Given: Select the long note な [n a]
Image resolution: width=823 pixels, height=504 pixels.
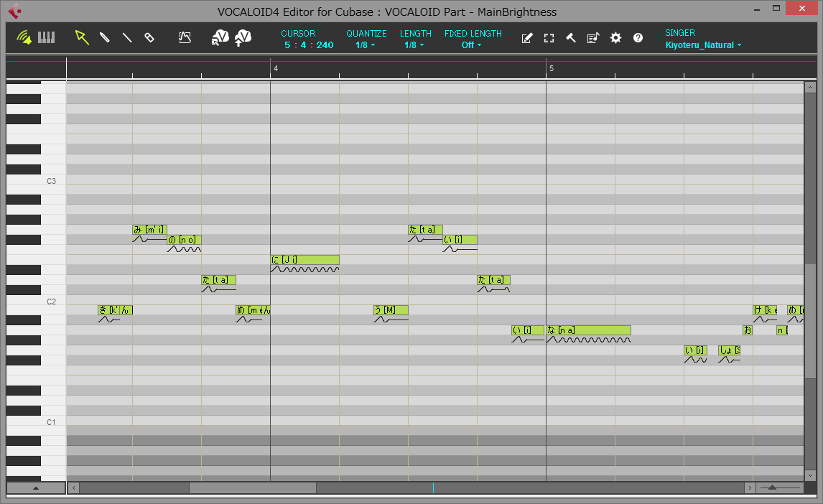Looking at the screenshot, I should [x=588, y=330].
